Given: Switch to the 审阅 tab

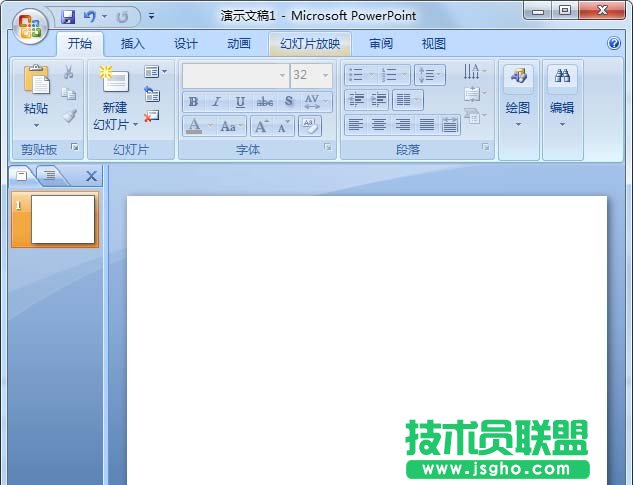Looking at the screenshot, I should click(x=381, y=44).
